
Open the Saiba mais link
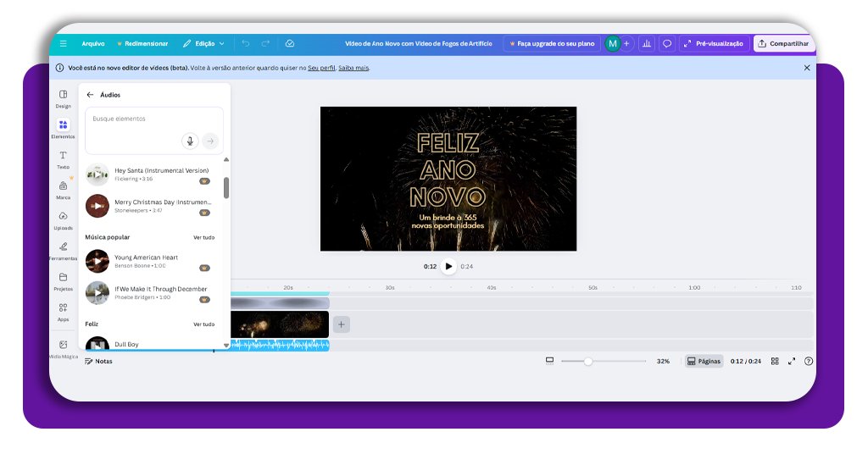[353, 68]
